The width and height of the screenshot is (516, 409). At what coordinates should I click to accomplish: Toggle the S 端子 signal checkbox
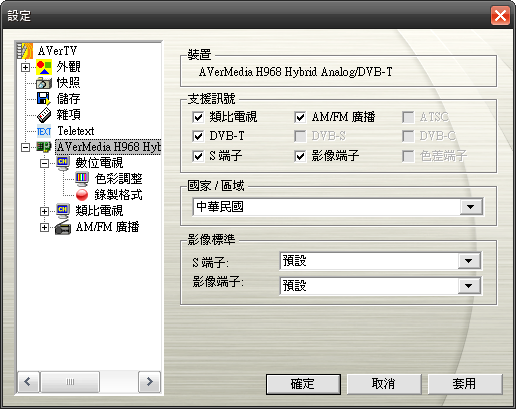pyautogui.click(x=198, y=156)
